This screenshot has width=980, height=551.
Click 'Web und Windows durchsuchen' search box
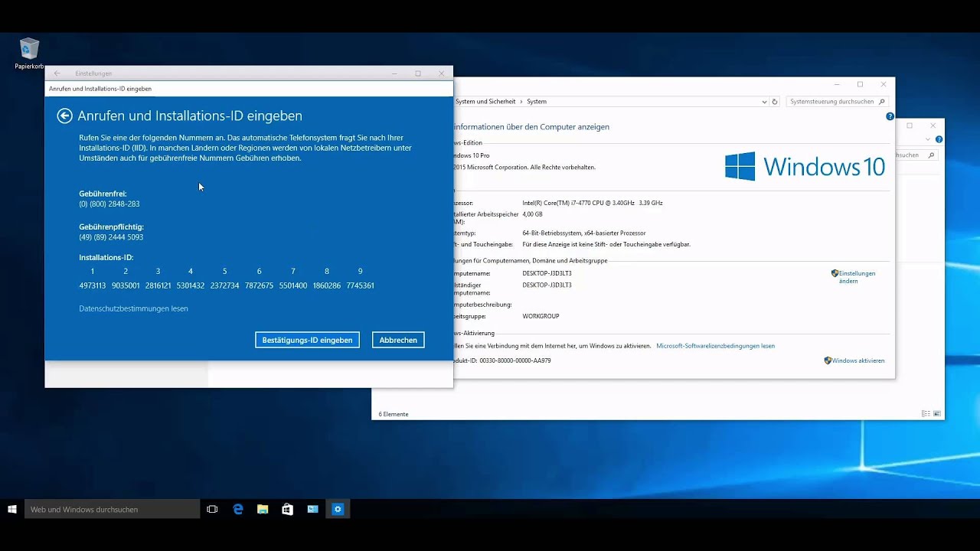point(112,509)
